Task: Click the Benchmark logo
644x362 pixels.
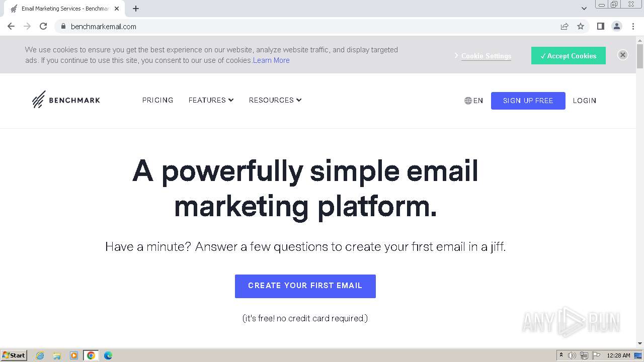Action: coord(66,100)
